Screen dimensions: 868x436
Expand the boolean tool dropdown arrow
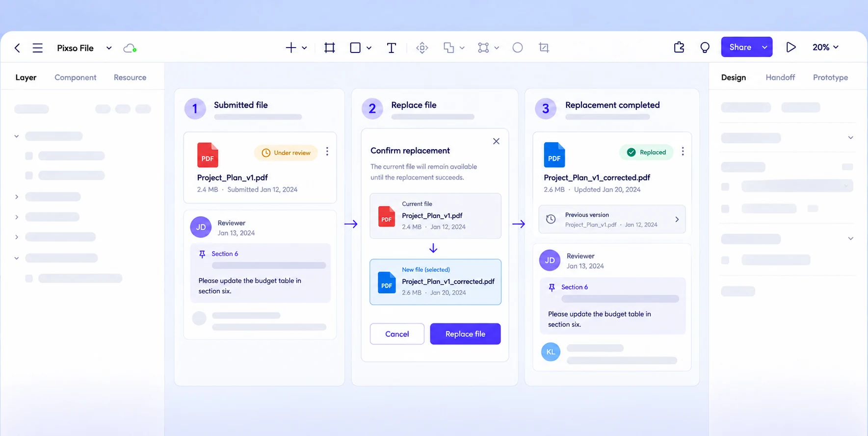coord(462,48)
